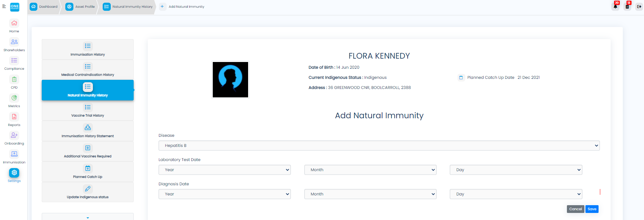Image resolution: width=644 pixels, height=220 pixels.
Task: Open Diagnosis Date Year dropdown
Action: [x=225, y=194]
